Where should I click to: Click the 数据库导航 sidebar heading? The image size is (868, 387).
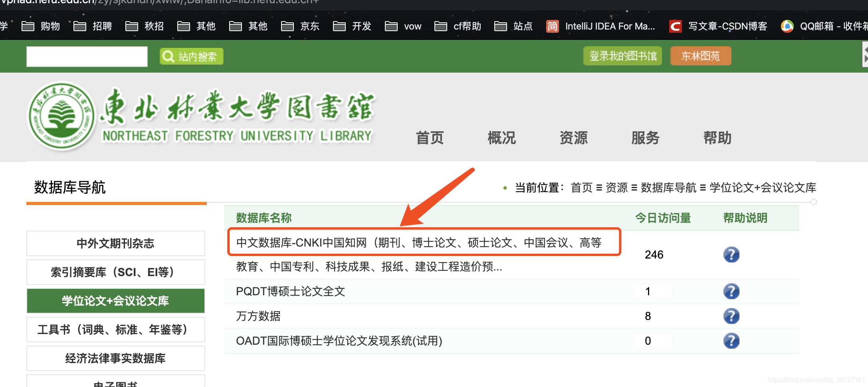coord(70,187)
